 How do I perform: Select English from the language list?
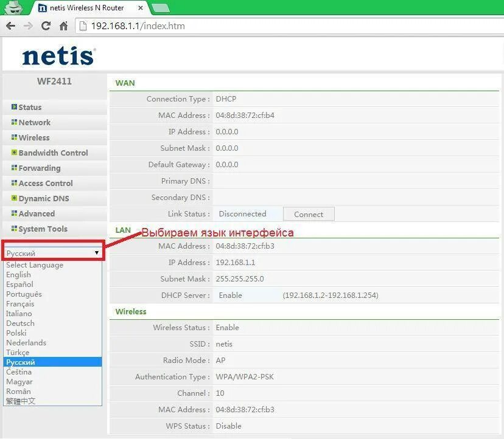(53, 275)
